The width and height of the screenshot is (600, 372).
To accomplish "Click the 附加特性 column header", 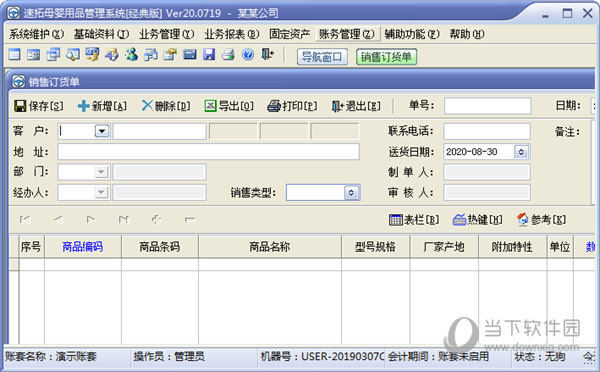I will pyautogui.click(x=512, y=246).
